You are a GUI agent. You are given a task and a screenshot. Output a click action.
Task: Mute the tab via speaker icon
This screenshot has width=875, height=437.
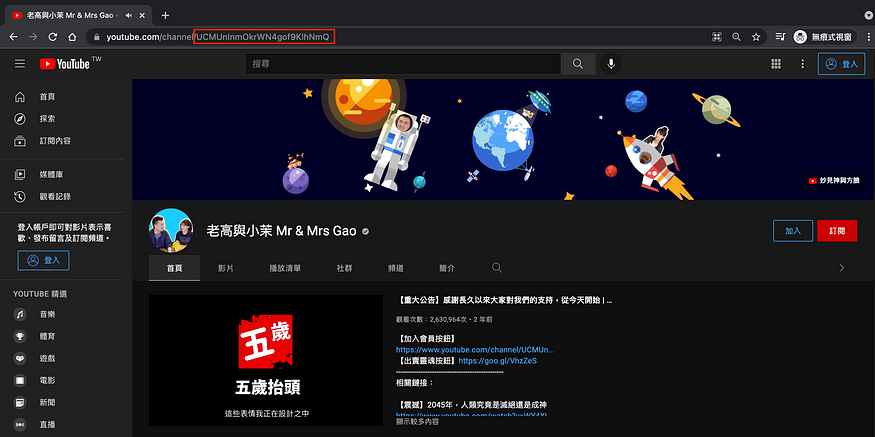pyautogui.click(x=129, y=15)
